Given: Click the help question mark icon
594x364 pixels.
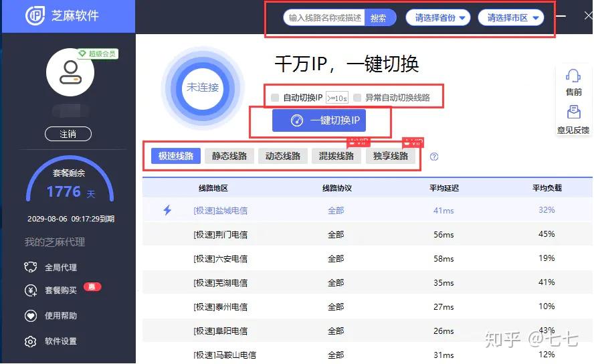Looking at the screenshot, I should coord(434,157).
